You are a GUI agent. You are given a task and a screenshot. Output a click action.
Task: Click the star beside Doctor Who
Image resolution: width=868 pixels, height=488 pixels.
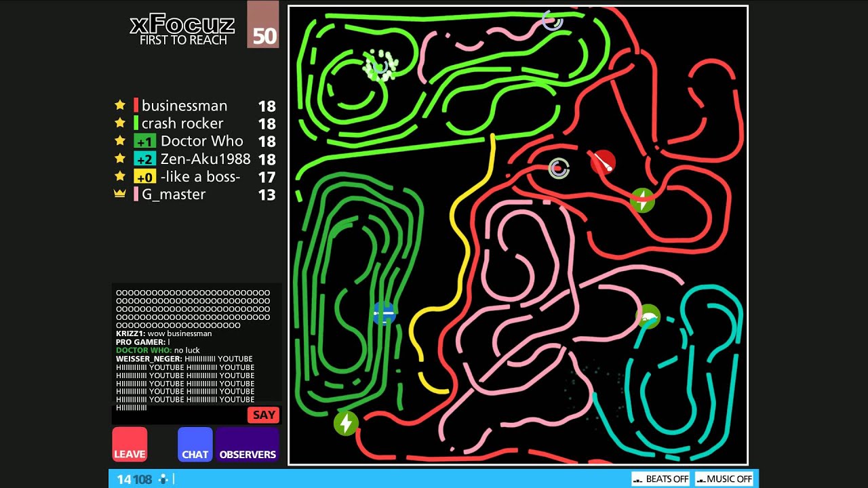click(120, 140)
